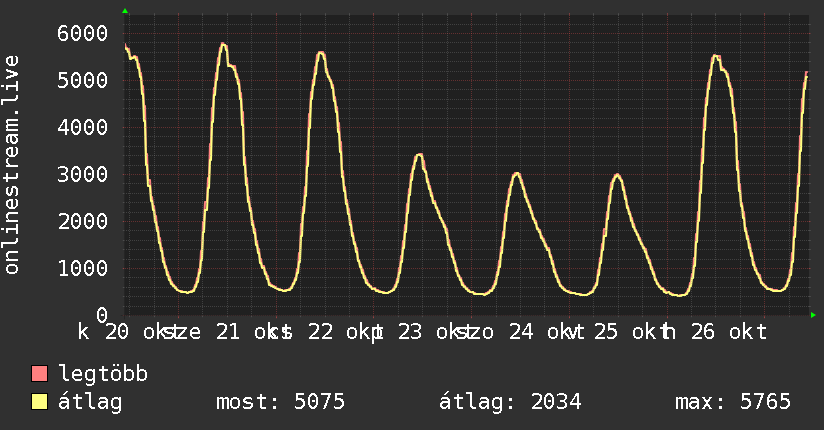This screenshot has height=430, width=824.
Task: Select the most: 5075 value
Action: pyautogui.click(x=281, y=402)
